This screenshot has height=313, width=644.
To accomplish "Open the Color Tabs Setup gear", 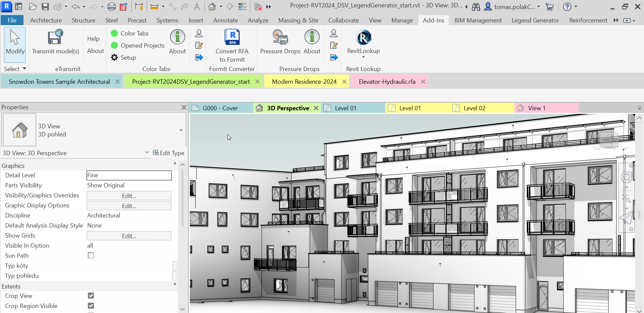I will (x=123, y=58).
